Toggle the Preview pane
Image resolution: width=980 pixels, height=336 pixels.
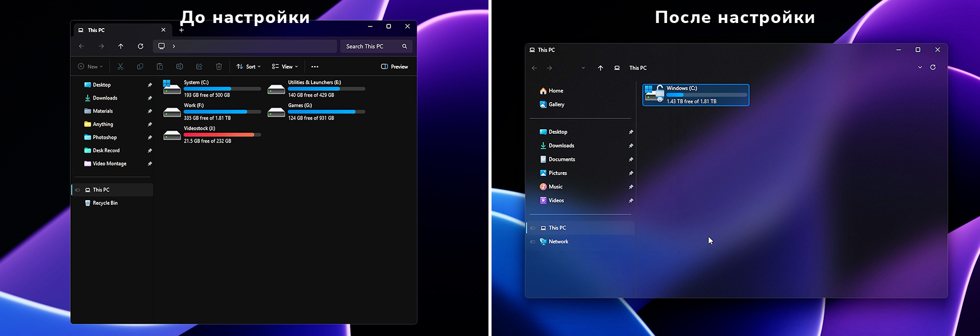pyautogui.click(x=395, y=66)
